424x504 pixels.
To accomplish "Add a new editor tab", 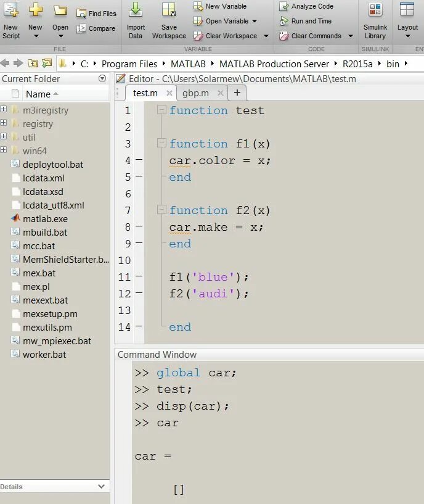I will tap(237, 93).
